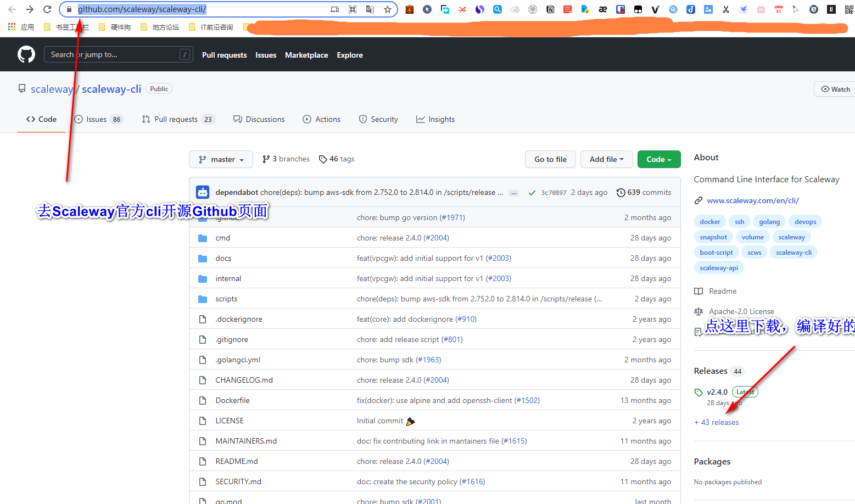
Task: View the 3 branches link
Action: pos(286,159)
